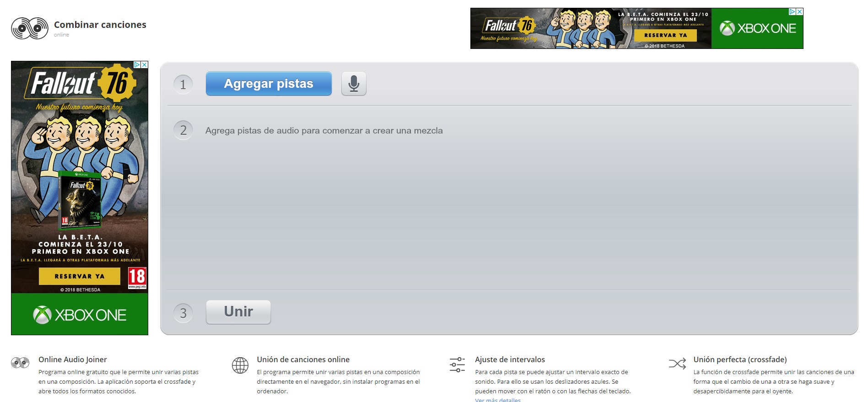Image resolution: width=868 pixels, height=402 pixels.
Task: Click the microphone record icon
Action: (x=354, y=84)
